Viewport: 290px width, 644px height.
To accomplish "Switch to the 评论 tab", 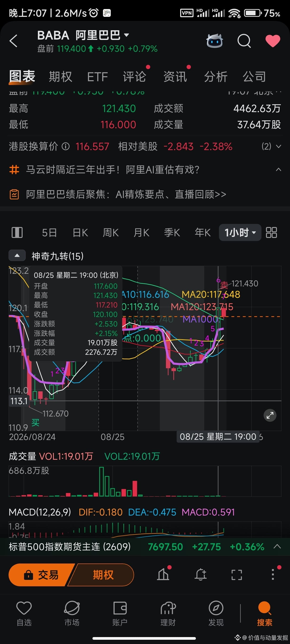I will (x=134, y=76).
